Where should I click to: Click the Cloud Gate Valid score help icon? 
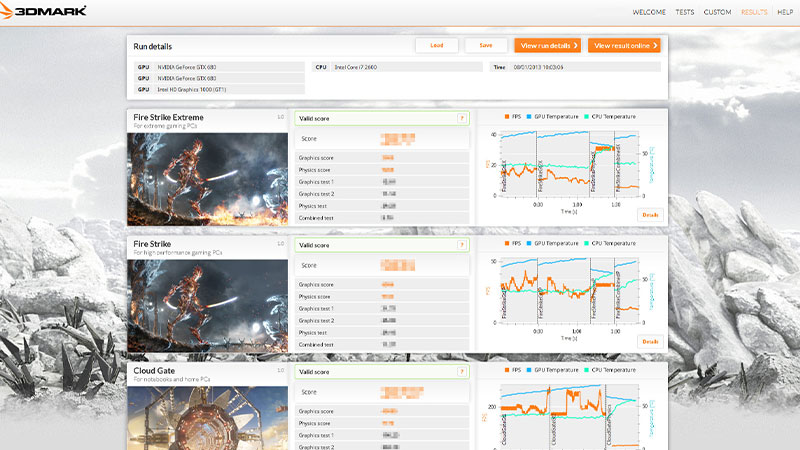(462, 371)
